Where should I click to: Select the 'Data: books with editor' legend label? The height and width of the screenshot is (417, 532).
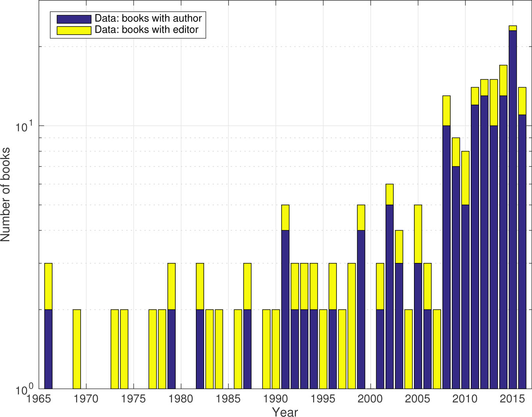coord(146,30)
